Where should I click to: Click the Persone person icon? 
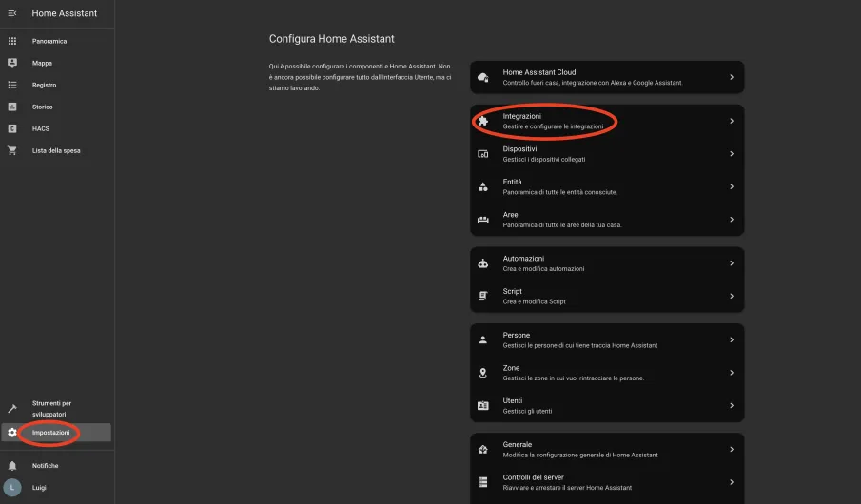coord(482,339)
